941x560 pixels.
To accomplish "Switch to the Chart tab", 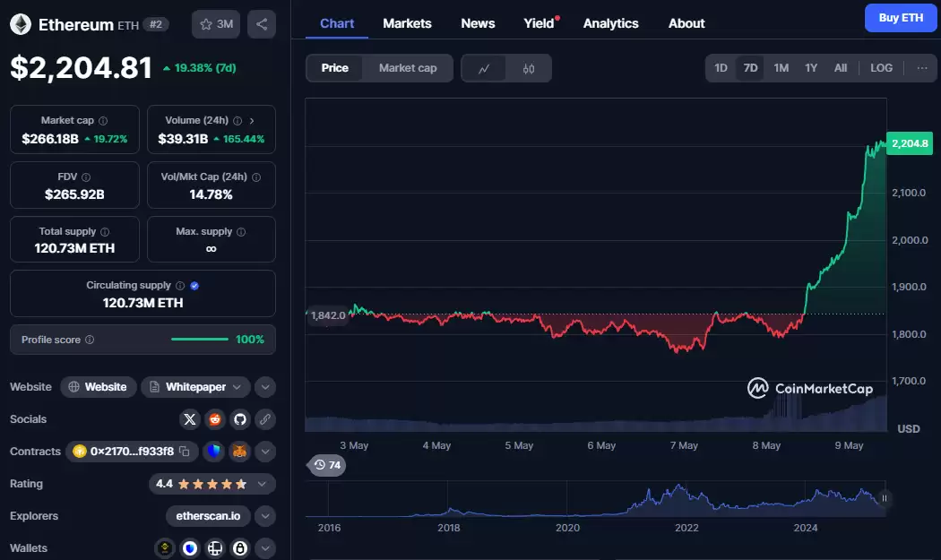I will pyautogui.click(x=337, y=23).
